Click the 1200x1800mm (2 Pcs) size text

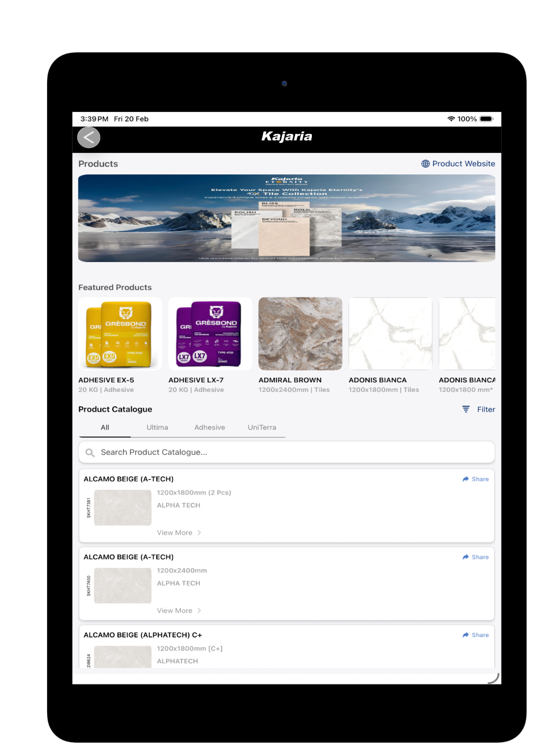click(194, 493)
